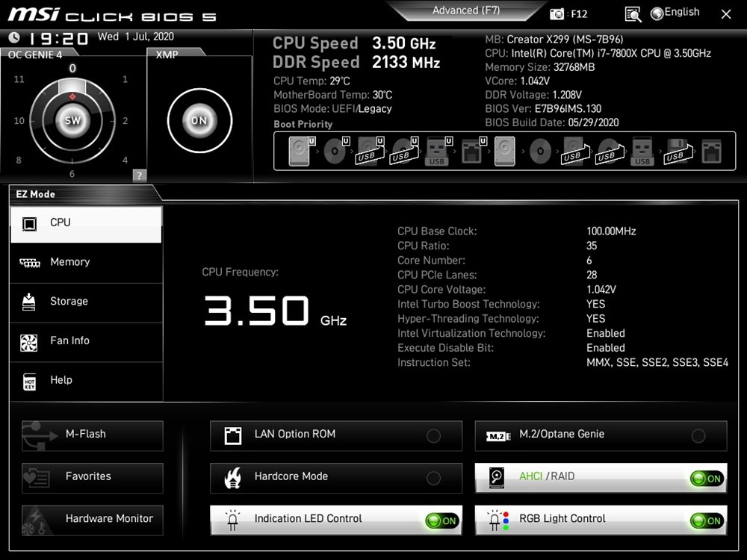The width and height of the screenshot is (747, 560).
Task: Pick the legacy USB CD/DVD boot icon
Action: tap(610, 152)
